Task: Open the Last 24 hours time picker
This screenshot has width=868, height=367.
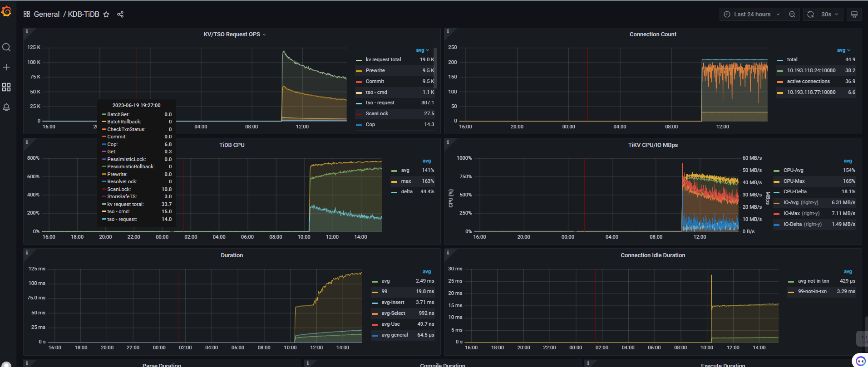Action: 752,15
